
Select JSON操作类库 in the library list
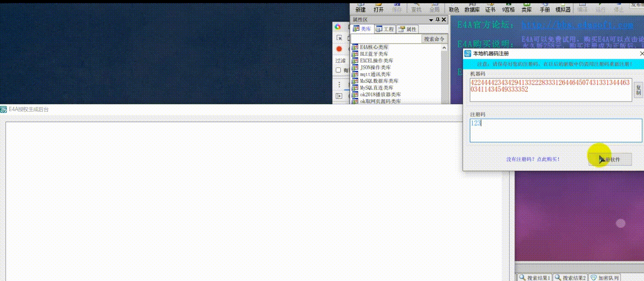point(375,67)
